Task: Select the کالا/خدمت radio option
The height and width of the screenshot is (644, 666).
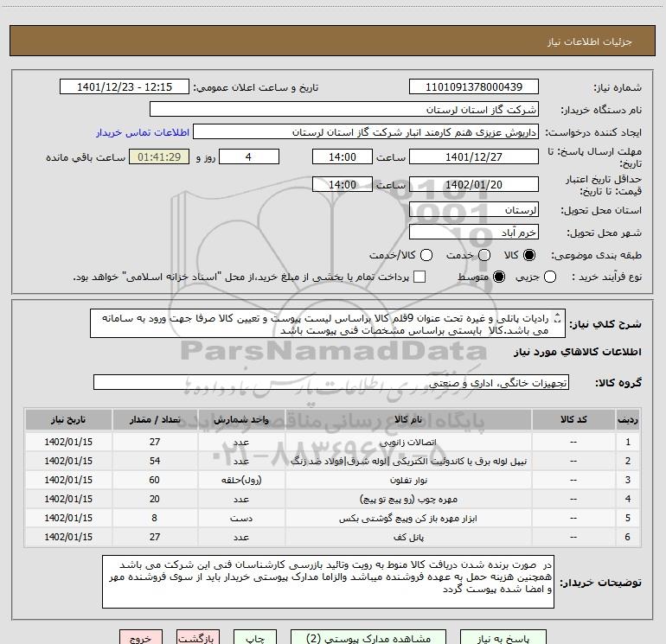Action: click(426, 255)
